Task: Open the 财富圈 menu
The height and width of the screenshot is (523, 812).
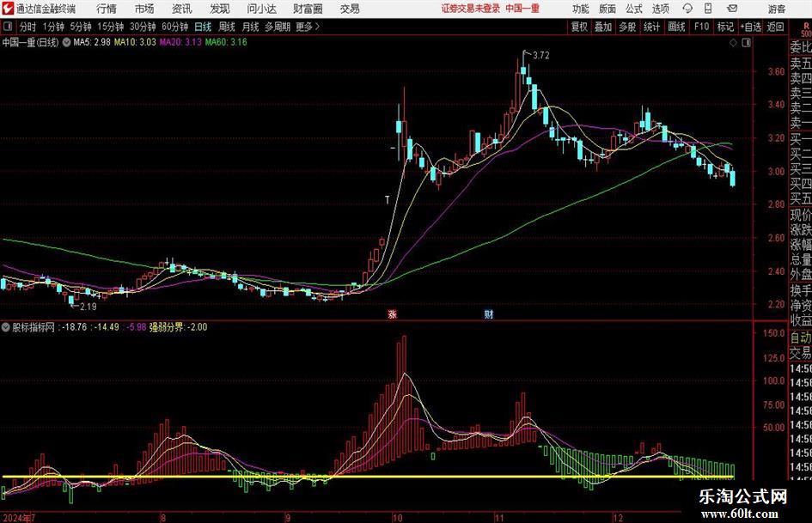Action: [308, 9]
